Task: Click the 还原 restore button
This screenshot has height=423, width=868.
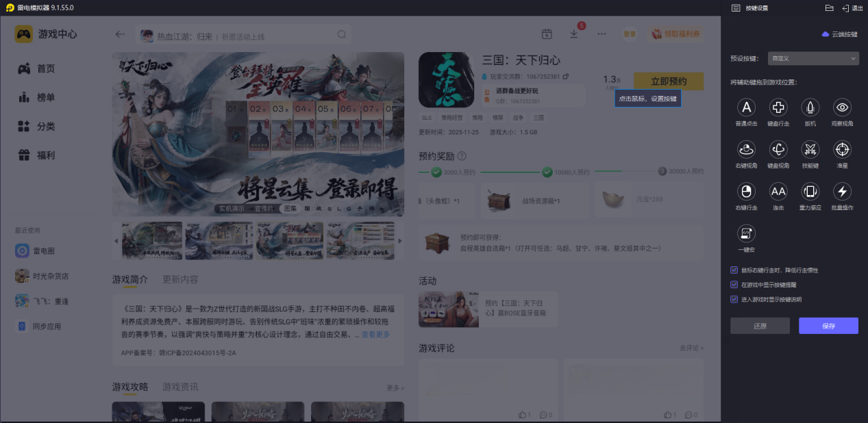Action: (760, 326)
